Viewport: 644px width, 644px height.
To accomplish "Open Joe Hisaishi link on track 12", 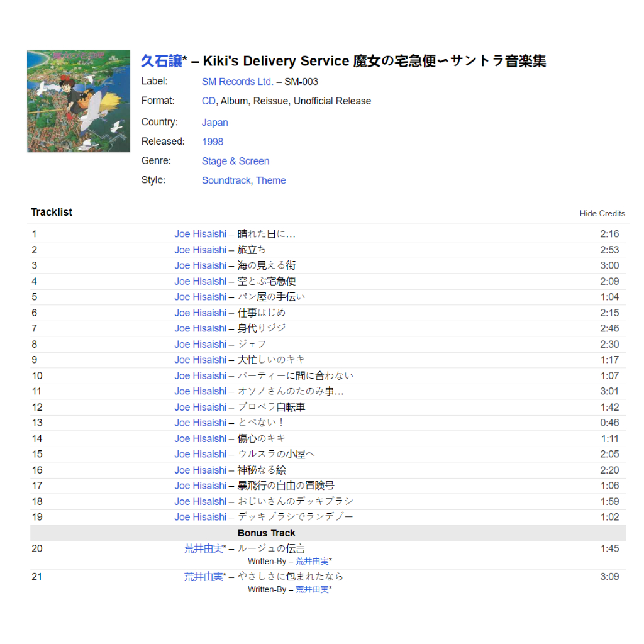I will click(201, 407).
